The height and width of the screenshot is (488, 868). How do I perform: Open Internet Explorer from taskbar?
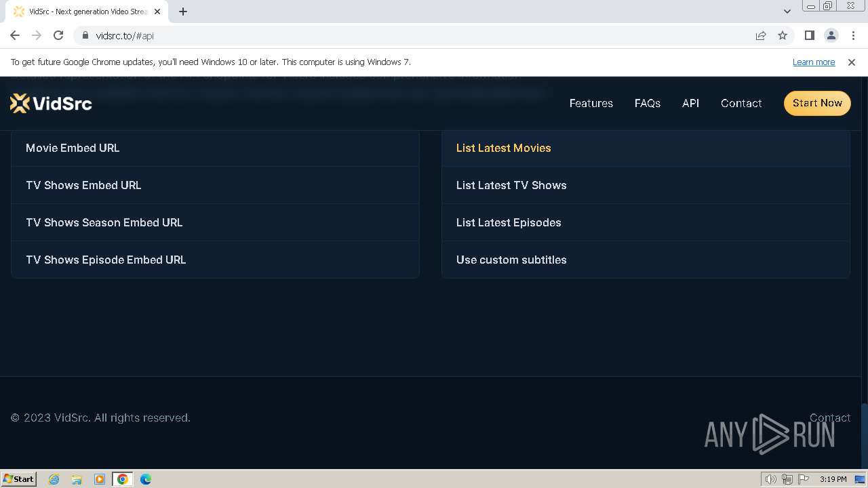54,479
